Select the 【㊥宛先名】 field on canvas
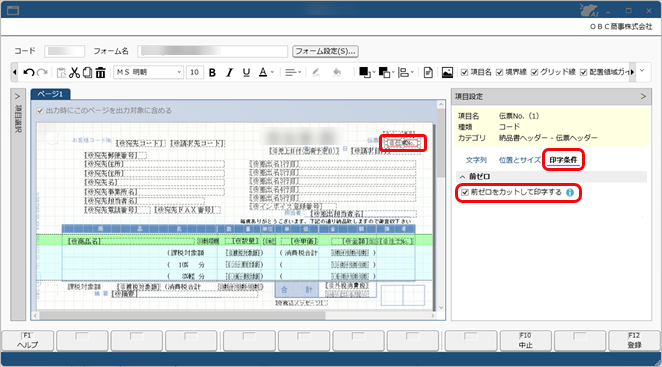This screenshot has height=367, width=662. [154, 182]
